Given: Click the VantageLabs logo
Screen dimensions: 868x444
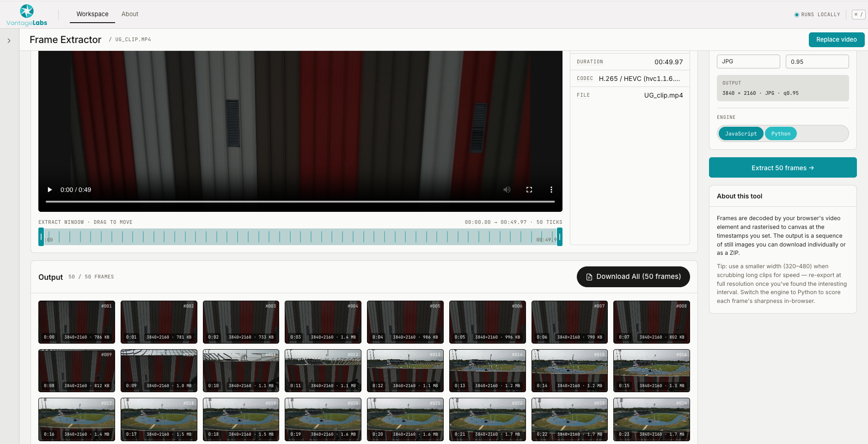Looking at the screenshot, I should (27, 15).
